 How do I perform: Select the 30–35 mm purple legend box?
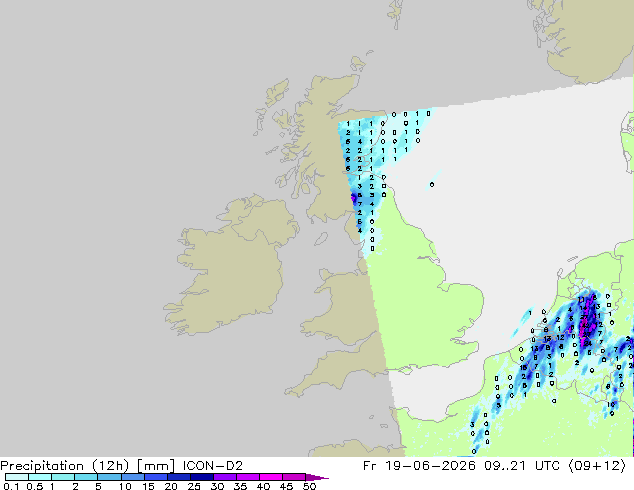225,477
